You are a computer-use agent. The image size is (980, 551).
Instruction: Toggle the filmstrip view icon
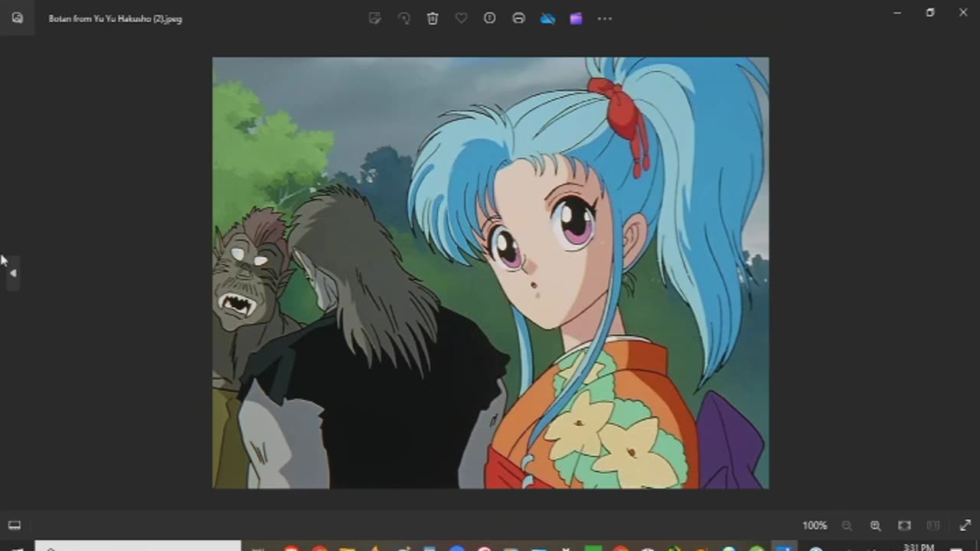coord(14,525)
